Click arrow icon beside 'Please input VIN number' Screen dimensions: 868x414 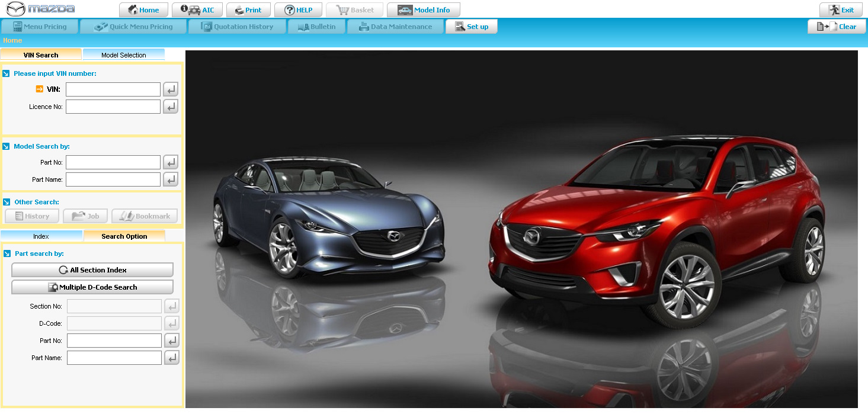[7, 73]
